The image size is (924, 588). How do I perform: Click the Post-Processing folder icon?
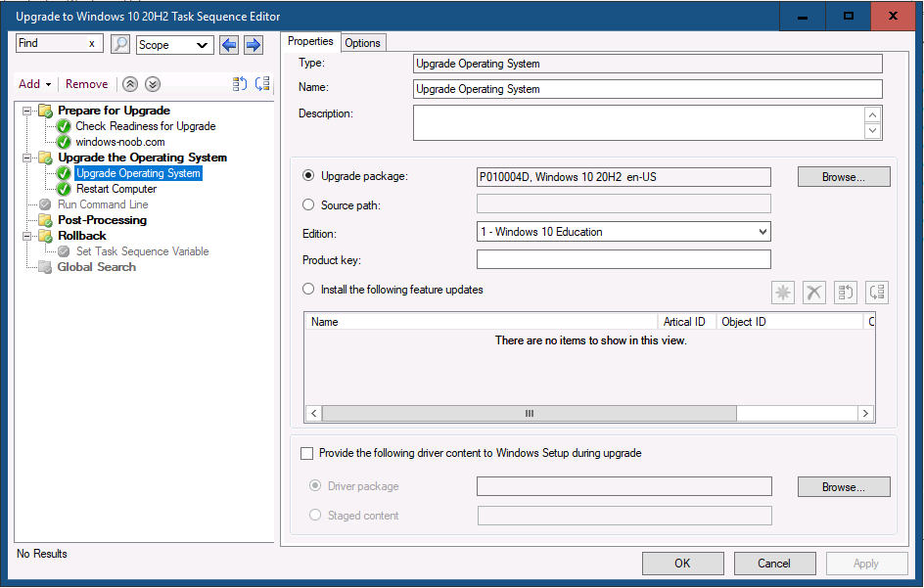[x=45, y=220]
